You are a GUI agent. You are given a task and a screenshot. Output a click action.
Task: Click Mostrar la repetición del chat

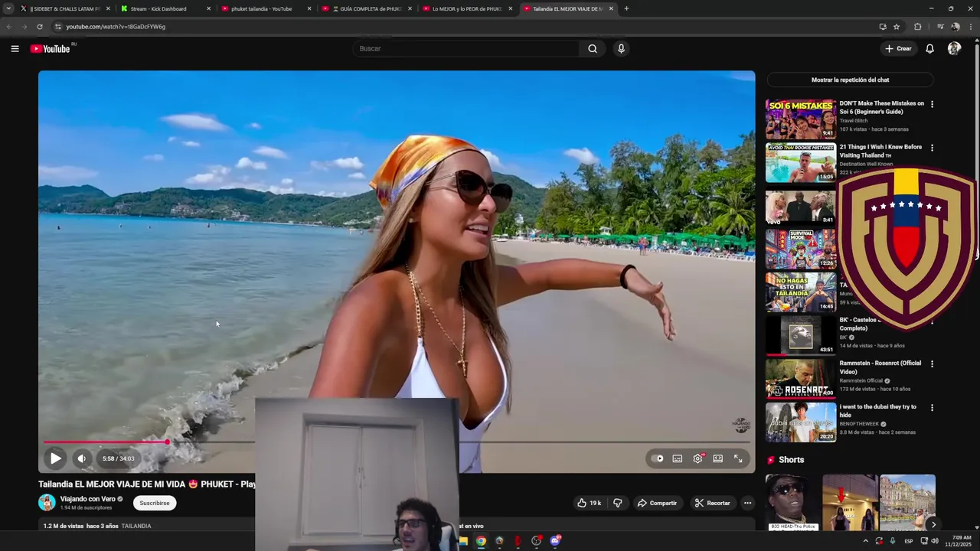click(x=850, y=80)
